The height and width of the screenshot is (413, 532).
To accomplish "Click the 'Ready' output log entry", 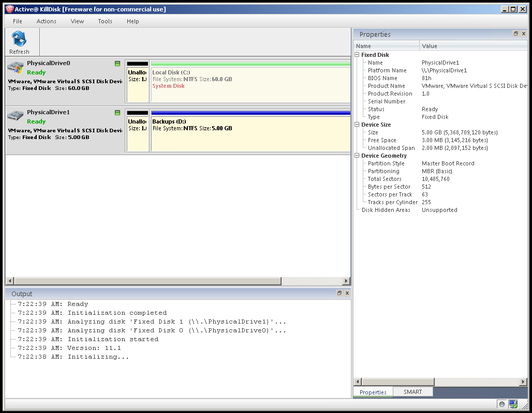I will click(53, 304).
